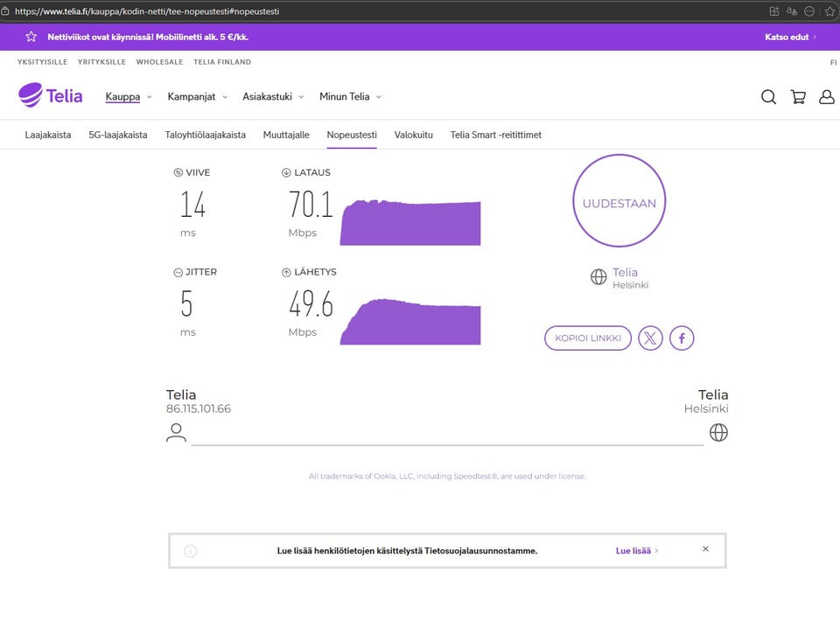This screenshot has width=840, height=620.
Task: Share result on X (Twitter)
Action: click(650, 338)
